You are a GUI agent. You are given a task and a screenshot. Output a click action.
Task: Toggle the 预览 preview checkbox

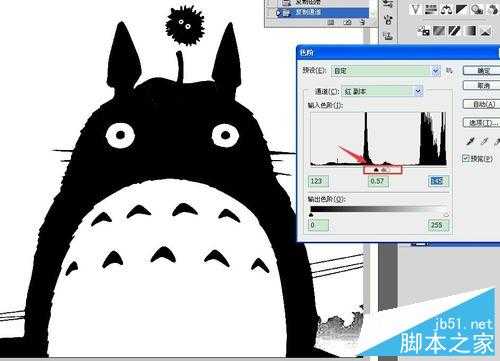[466, 158]
